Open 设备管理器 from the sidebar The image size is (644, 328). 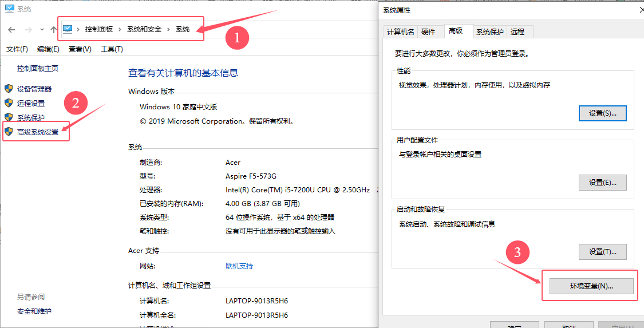pyautogui.click(x=34, y=89)
